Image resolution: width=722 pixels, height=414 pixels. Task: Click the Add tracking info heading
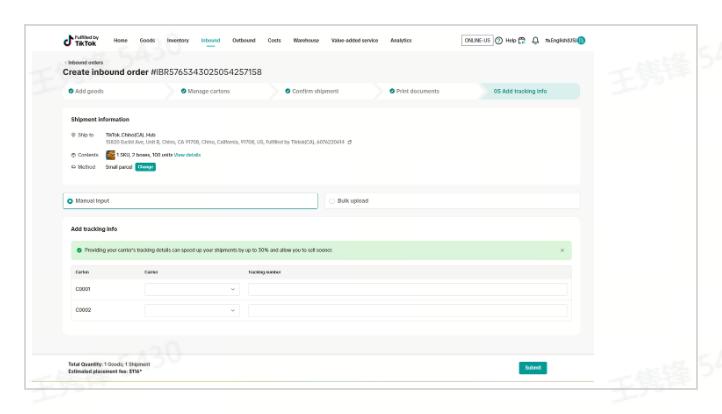pos(94,229)
